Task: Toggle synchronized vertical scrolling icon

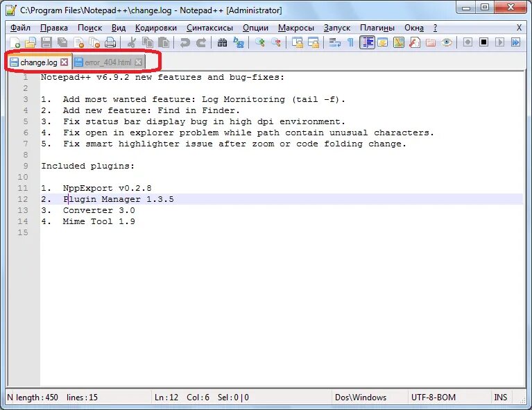Action: coord(298,43)
